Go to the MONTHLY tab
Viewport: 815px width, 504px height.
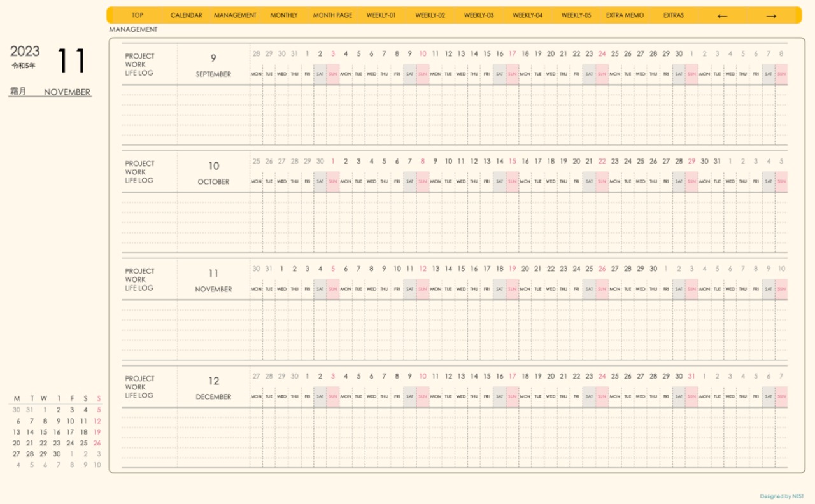[x=283, y=15]
